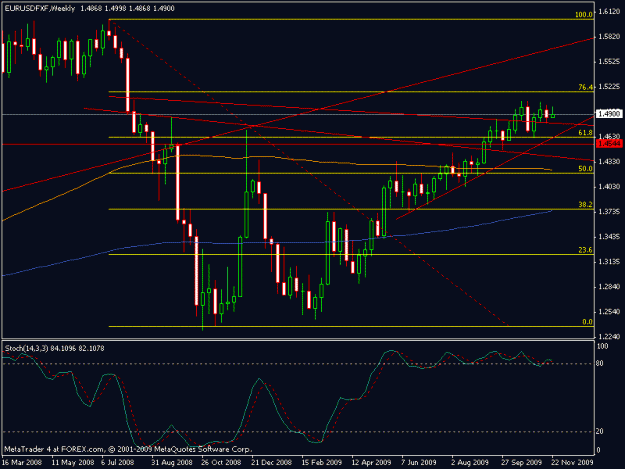Click the 1.5525 price axis value
This screenshot has width=625, height=469.
[609, 62]
